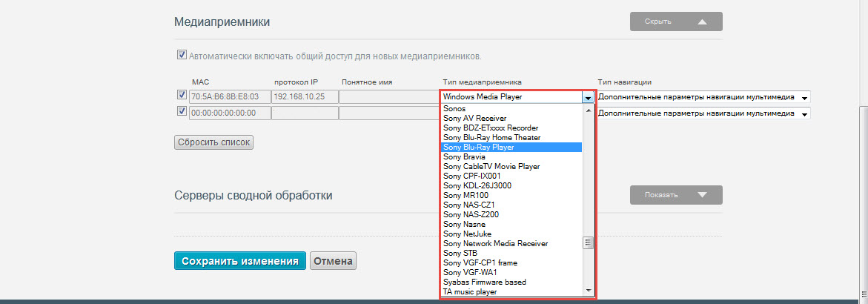Select Sony VGF-CP1 frame option
This screenshot has height=304, width=868.
click(511, 262)
